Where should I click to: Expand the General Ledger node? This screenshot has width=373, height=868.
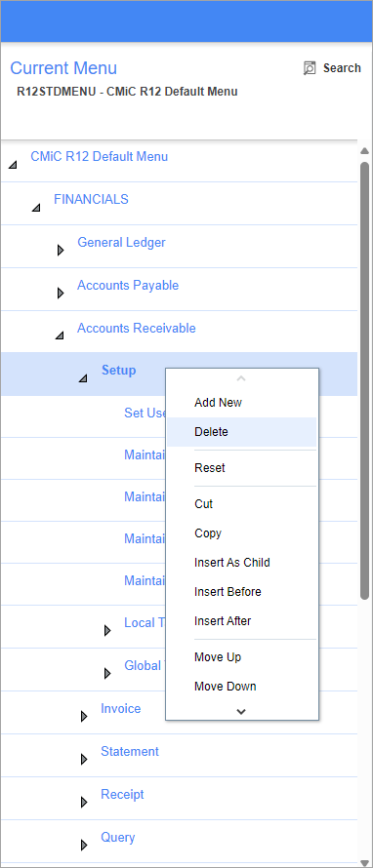click(61, 251)
